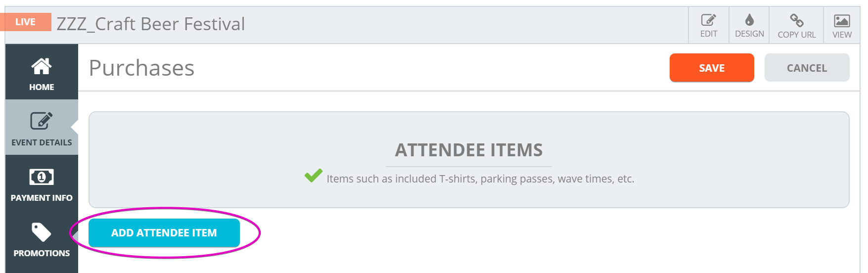Open the PAYMENT INFO sidebar section
Viewport: 868px width, 273px height.
(42, 198)
